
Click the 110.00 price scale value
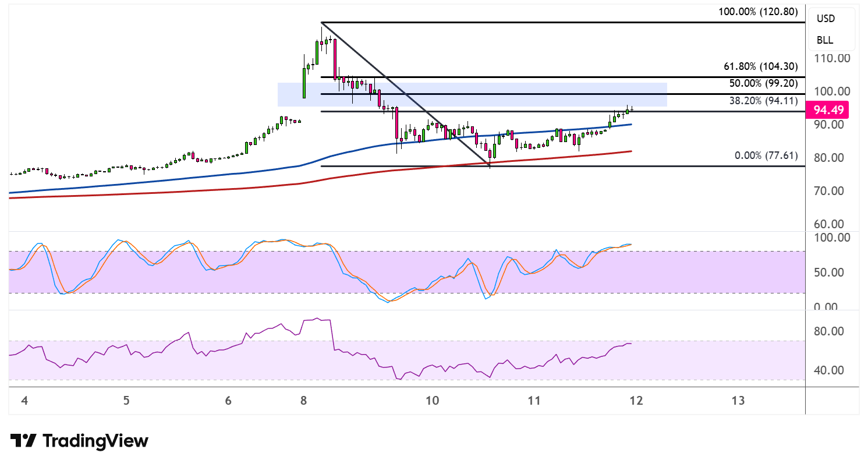click(833, 58)
